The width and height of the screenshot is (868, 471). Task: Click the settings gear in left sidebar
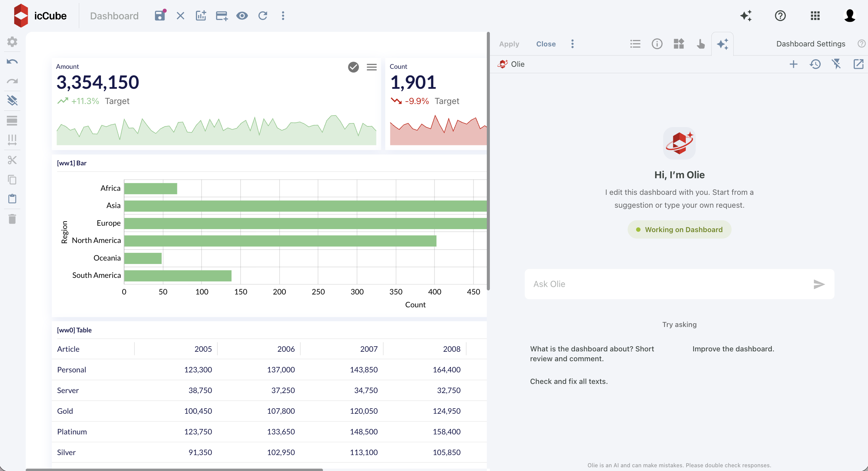click(x=12, y=42)
